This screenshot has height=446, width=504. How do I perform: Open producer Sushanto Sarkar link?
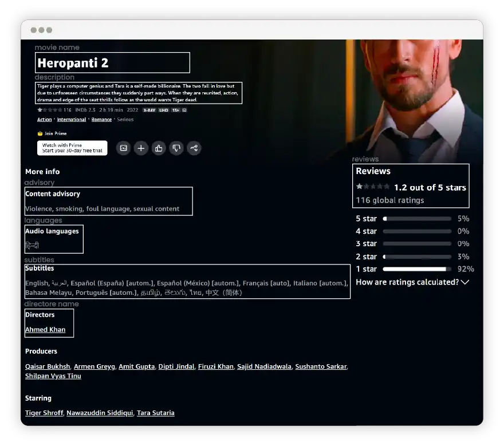pyautogui.click(x=321, y=366)
